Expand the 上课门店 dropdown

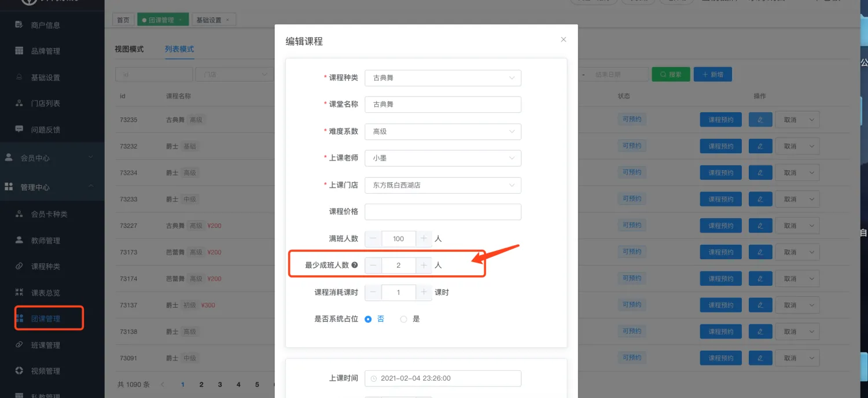(443, 186)
